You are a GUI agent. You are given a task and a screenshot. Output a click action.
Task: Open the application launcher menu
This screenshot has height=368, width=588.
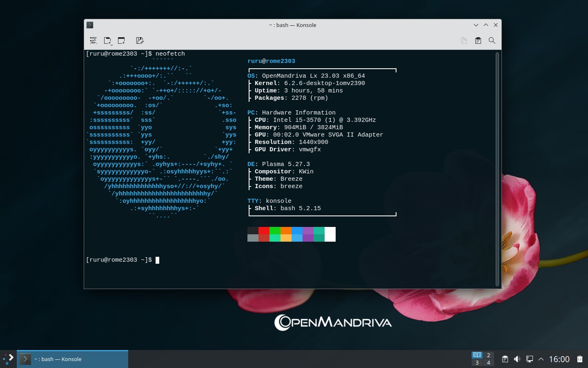pos(8,359)
